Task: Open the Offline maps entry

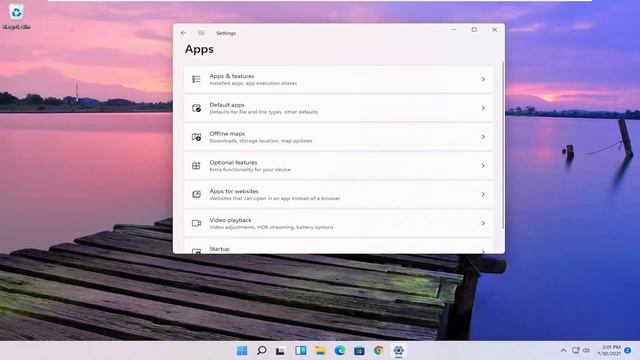Action: [x=338, y=137]
